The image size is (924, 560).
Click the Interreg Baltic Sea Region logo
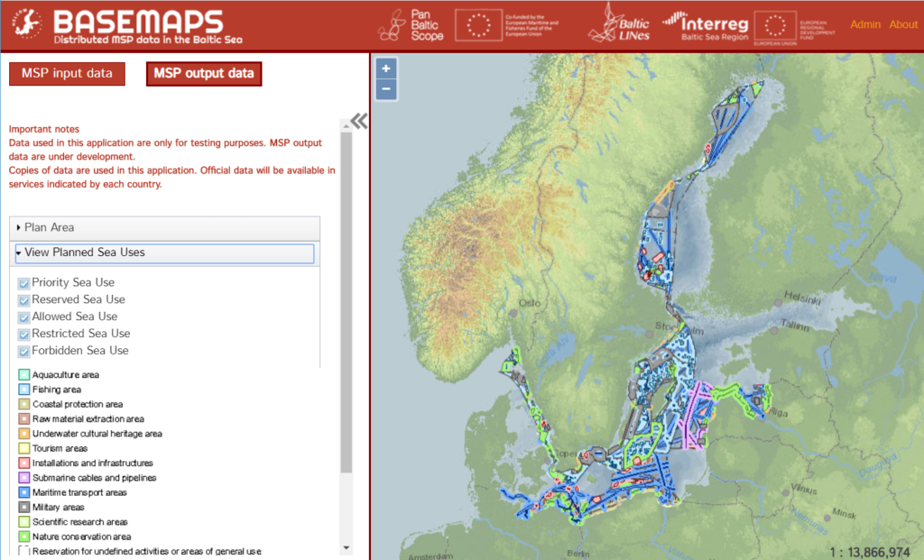coord(706,26)
